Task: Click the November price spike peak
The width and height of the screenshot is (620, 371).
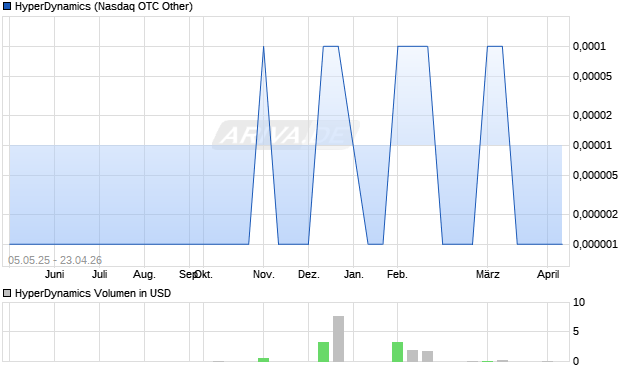Action: 264,47
